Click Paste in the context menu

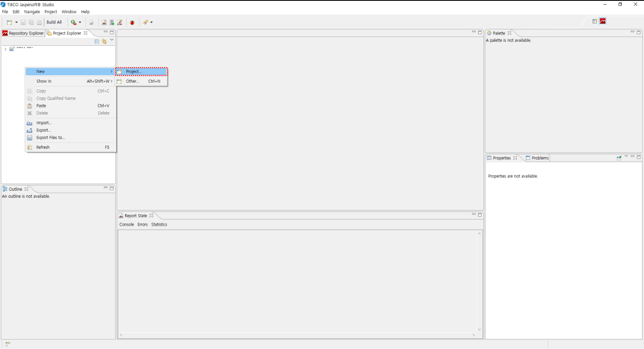click(x=70, y=106)
